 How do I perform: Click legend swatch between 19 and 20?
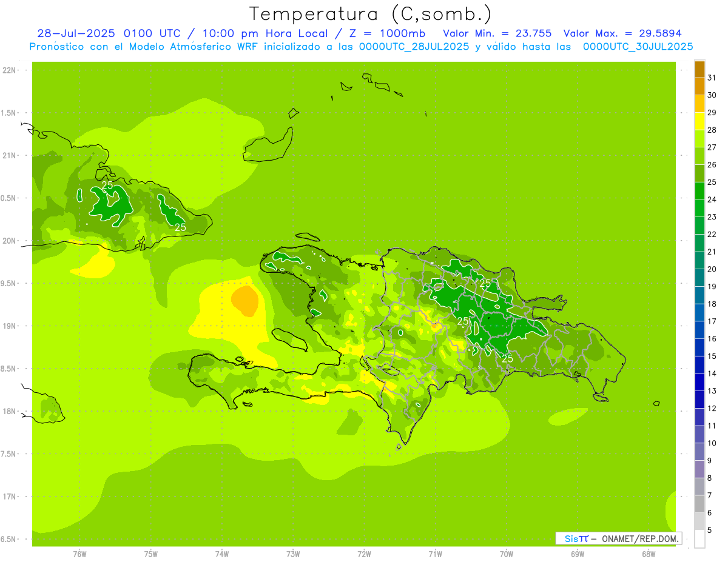click(x=699, y=278)
